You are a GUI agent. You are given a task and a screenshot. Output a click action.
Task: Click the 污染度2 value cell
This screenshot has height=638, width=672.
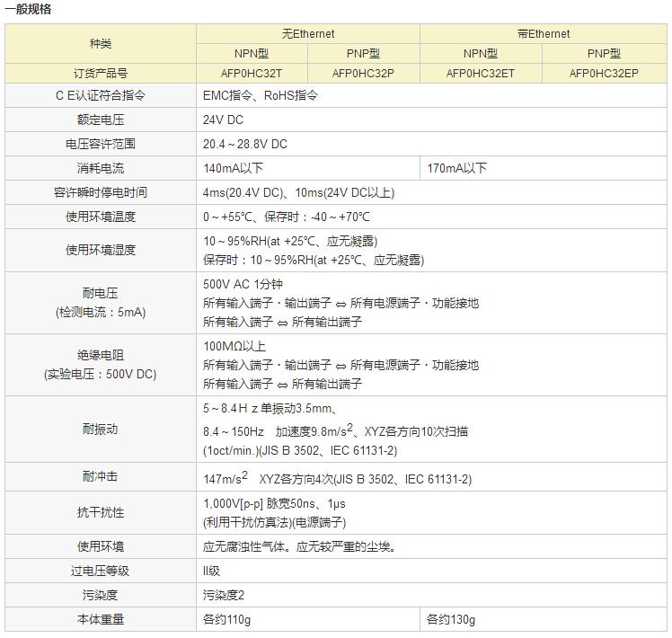(223, 595)
